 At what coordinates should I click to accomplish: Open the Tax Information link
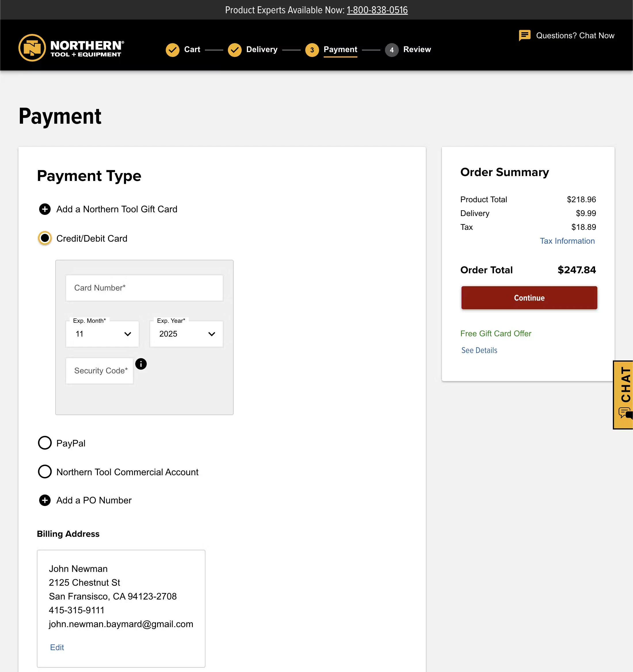point(567,241)
